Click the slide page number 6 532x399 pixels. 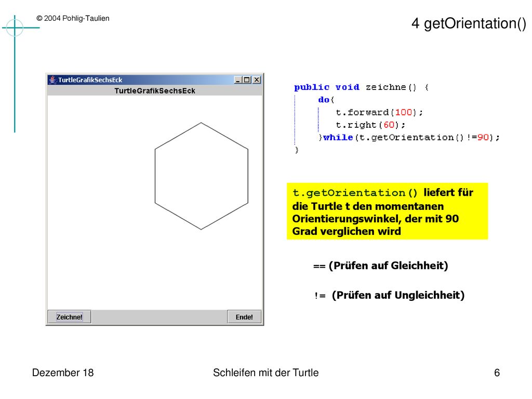[x=497, y=373]
